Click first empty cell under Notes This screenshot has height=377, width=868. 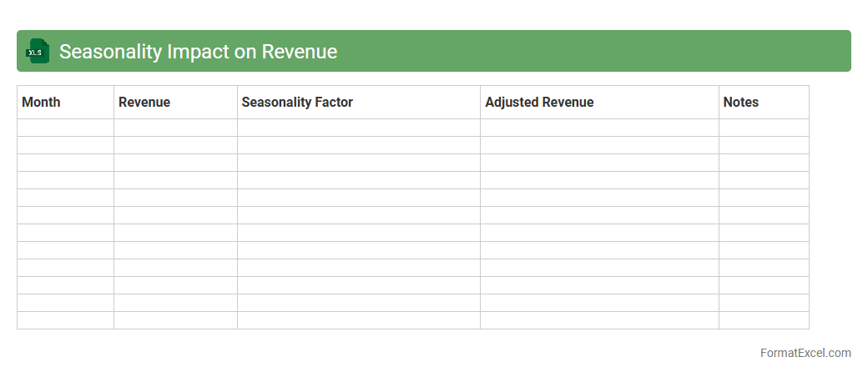pos(763,128)
